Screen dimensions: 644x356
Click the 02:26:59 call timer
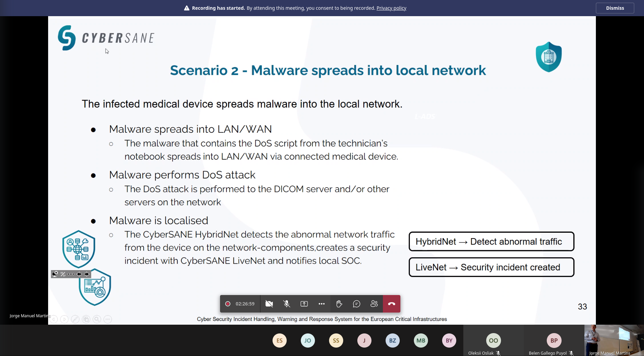pyautogui.click(x=245, y=304)
